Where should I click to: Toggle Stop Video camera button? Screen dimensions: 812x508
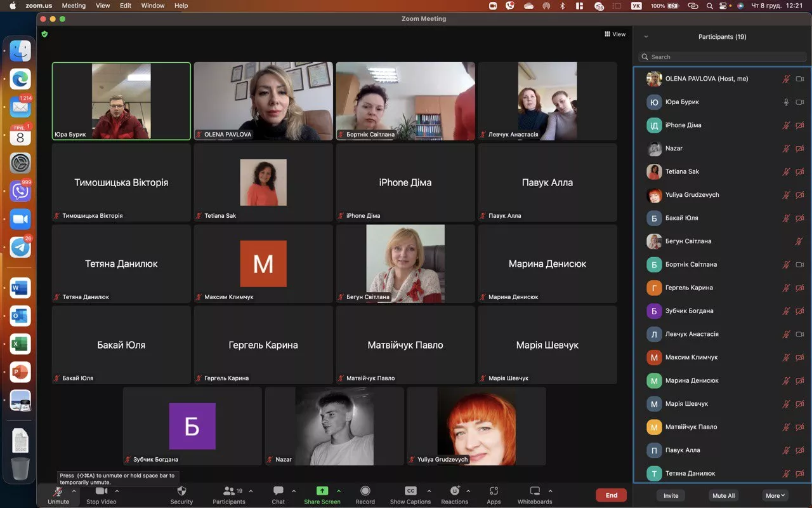(101, 491)
